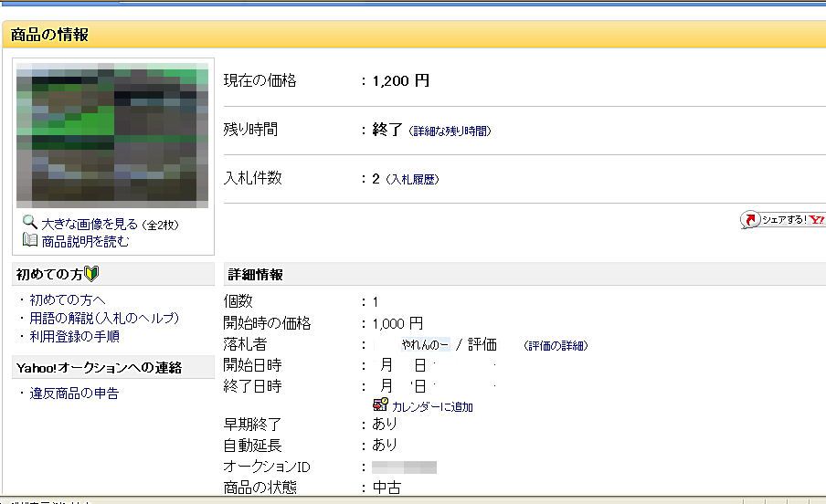
Task: Click the 現在の価格 label
Action: 259,80
